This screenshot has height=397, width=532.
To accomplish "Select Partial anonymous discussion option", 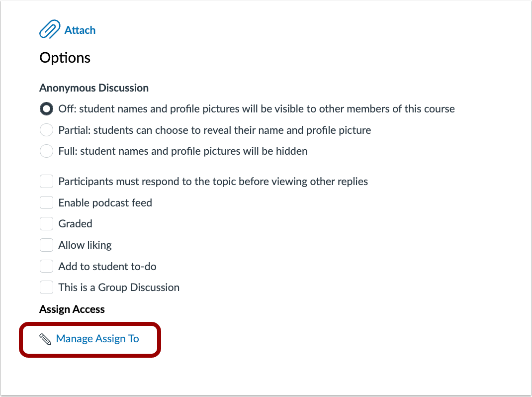I will (x=46, y=130).
